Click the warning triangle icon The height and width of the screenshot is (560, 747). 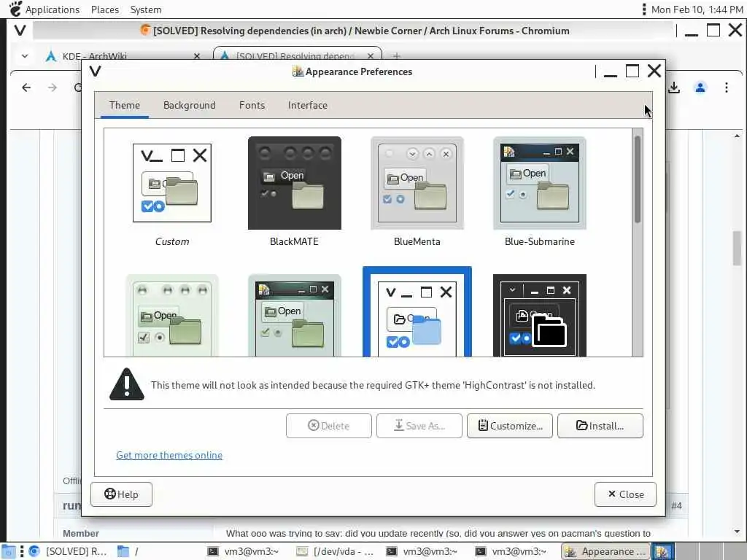(x=127, y=384)
